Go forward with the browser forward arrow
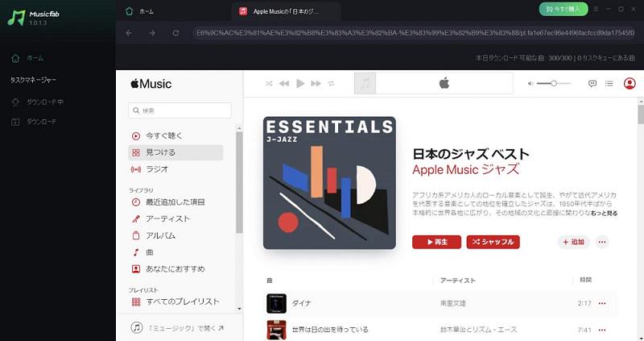Image resolution: width=644 pixels, height=341 pixels. click(152, 33)
